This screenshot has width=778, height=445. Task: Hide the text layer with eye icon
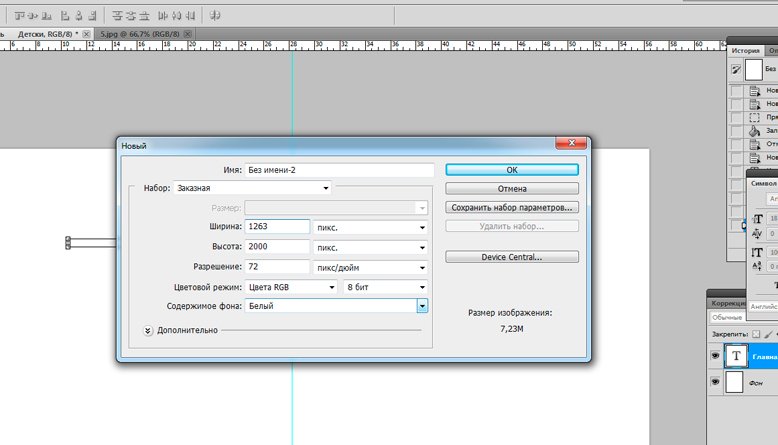(714, 356)
